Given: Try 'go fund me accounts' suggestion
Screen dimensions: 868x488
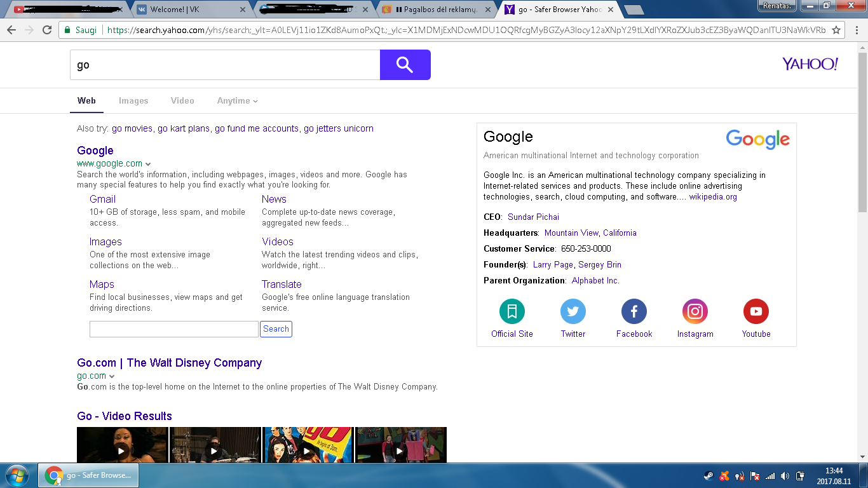Looking at the screenshot, I should [257, 128].
